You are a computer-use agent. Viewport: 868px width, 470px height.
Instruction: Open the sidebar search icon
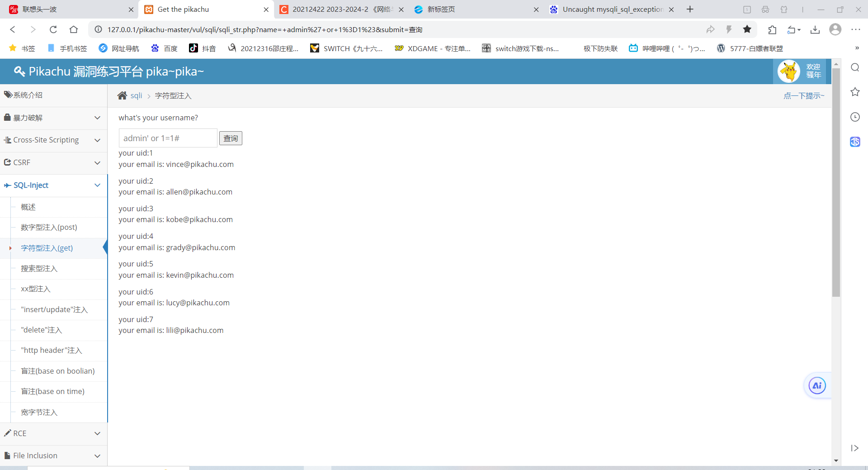pyautogui.click(x=855, y=67)
